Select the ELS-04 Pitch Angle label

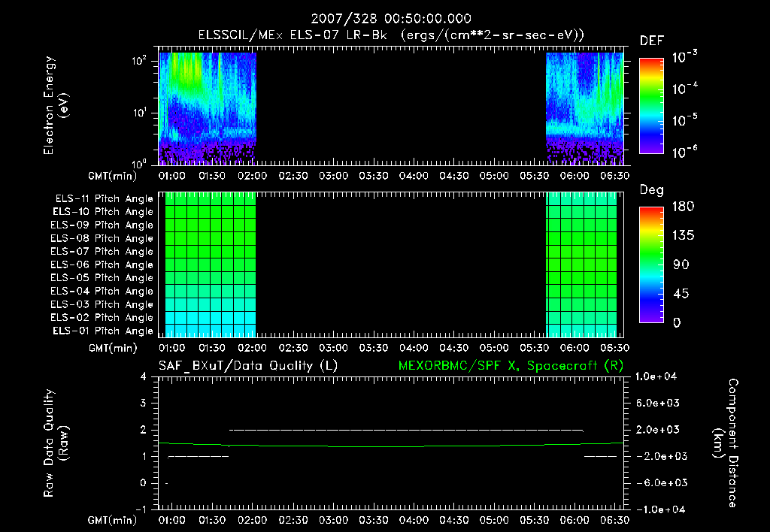tap(102, 291)
